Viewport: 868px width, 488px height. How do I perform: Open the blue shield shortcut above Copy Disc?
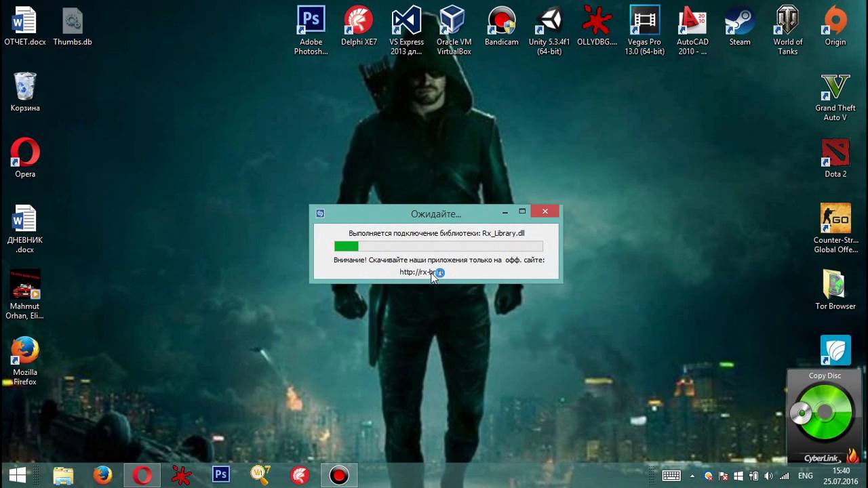point(835,350)
